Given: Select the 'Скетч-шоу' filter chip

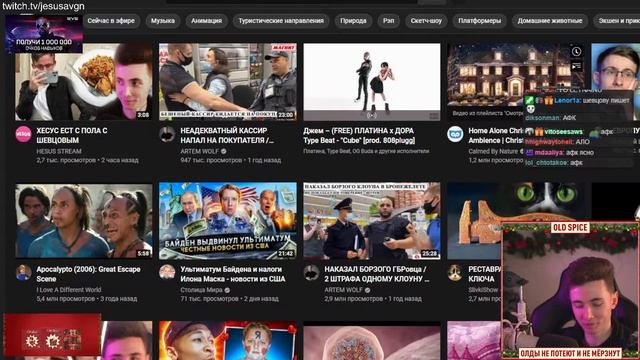Looking at the screenshot, I should [426, 21].
